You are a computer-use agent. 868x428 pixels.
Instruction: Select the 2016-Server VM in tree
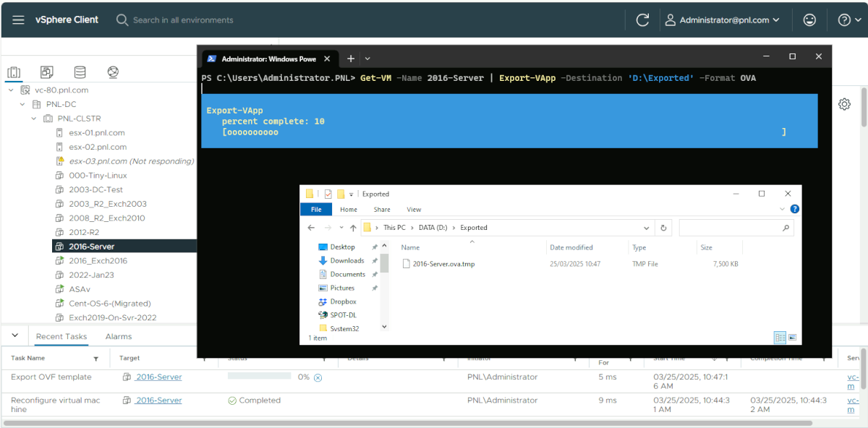click(91, 247)
